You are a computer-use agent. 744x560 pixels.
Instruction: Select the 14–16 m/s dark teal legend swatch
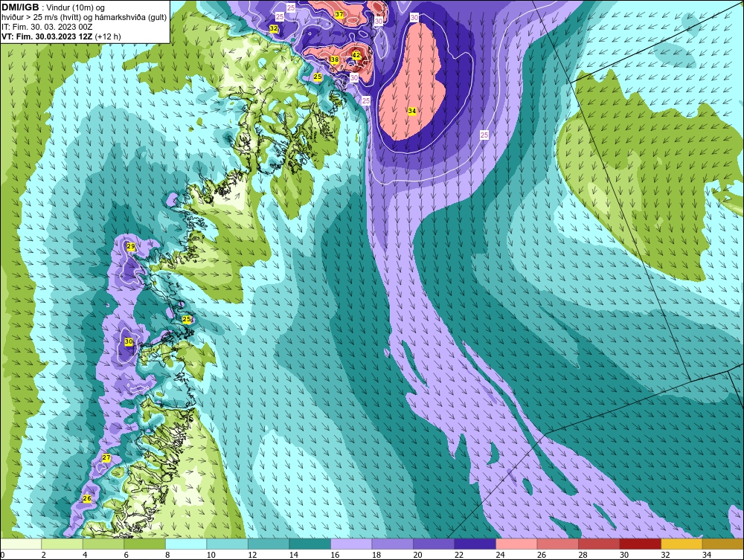click(x=310, y=544)
